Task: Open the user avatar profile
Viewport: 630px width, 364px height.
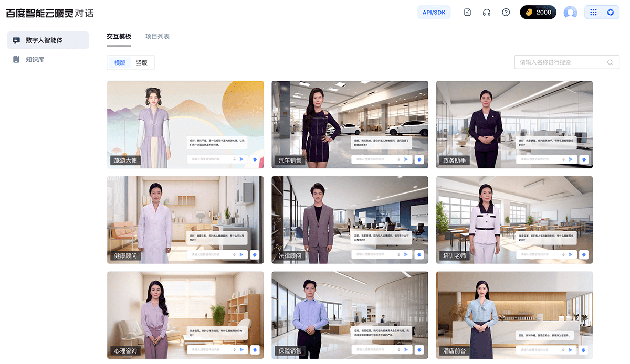Action: click(570, 12)
